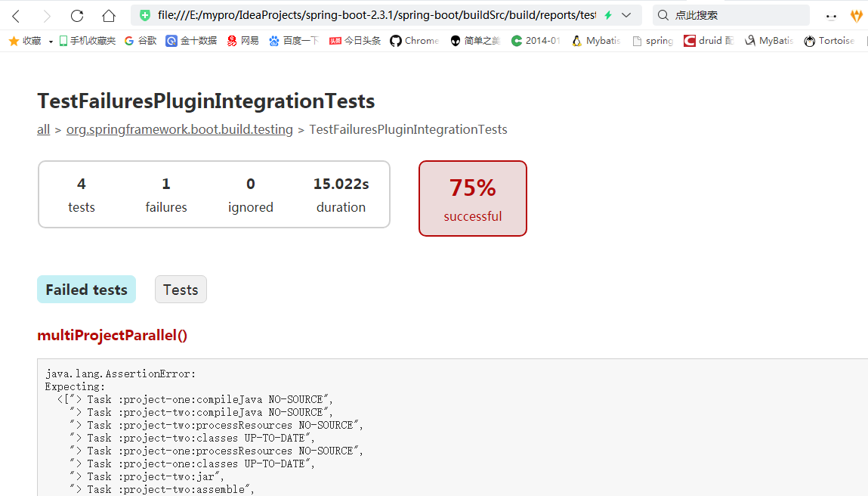
Task: Refresh the test report page
Action: (x=76, y=14)
